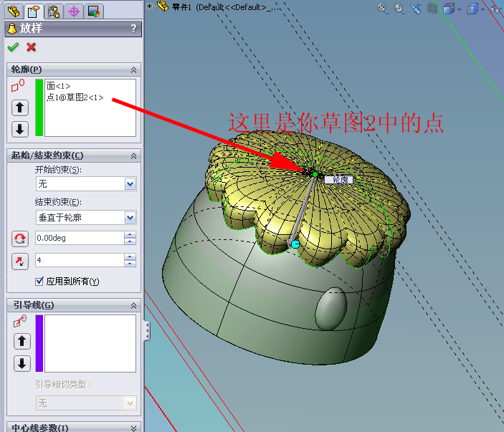The width and height of the screenshot is (504, 432).
Task: Open the FeatureManager design tree tab
Action: point(14,11)
